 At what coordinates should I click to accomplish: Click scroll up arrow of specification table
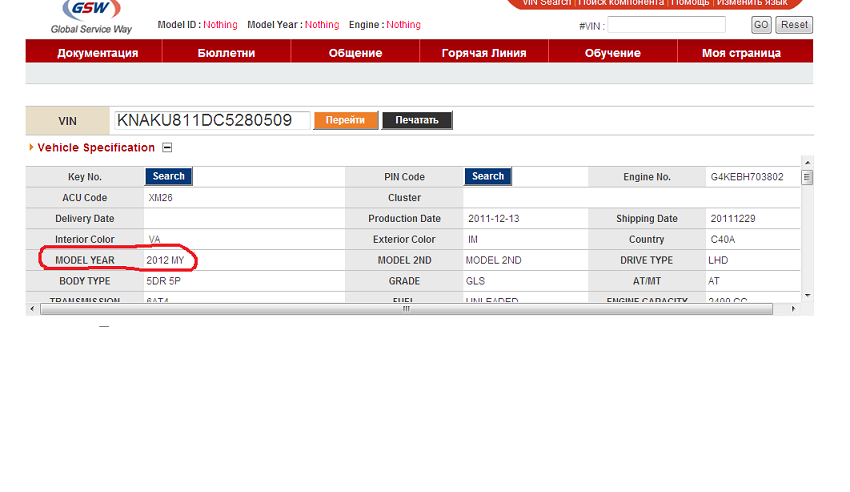(807, 161)
